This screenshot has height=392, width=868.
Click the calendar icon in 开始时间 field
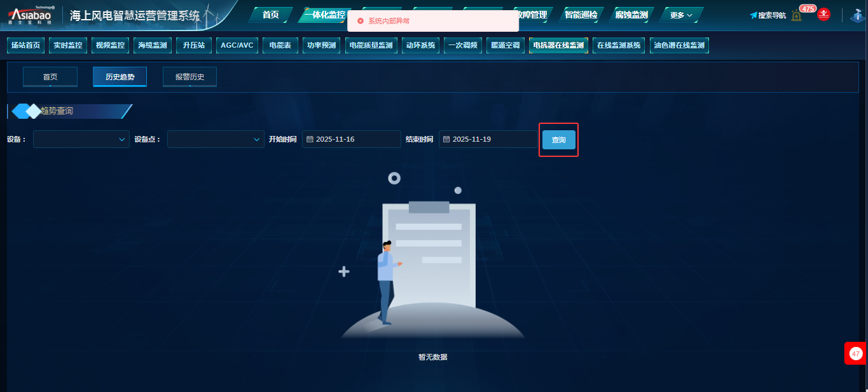(x=310, y=139)
